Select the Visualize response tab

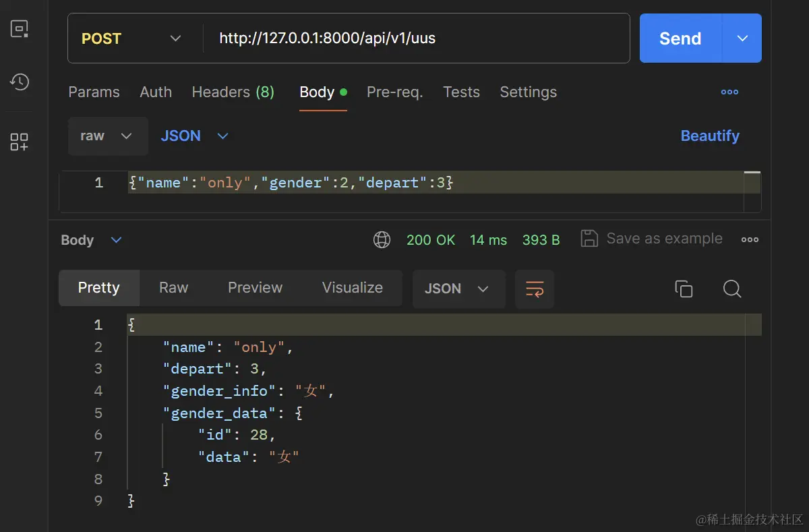[352, 288]
